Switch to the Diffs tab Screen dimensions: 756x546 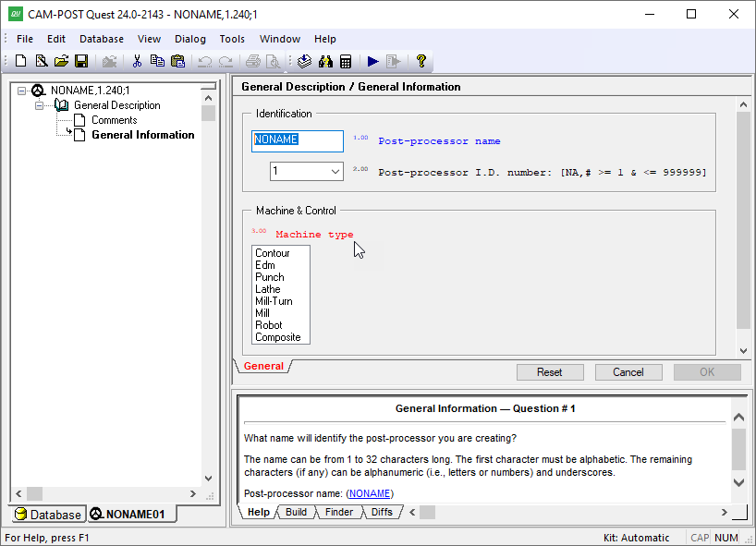pos(382,512)
